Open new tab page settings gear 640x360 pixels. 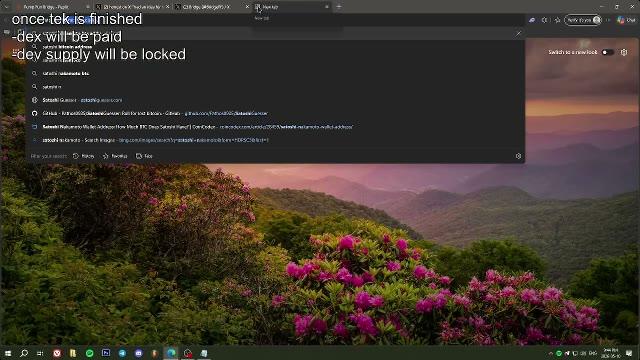pyautogui.click(x=624, y=52)
